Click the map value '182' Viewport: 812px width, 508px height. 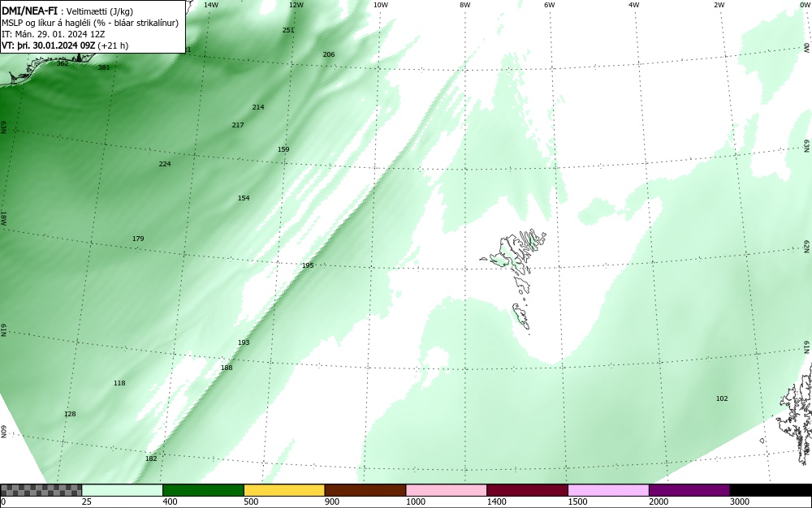tap(151, 458)
